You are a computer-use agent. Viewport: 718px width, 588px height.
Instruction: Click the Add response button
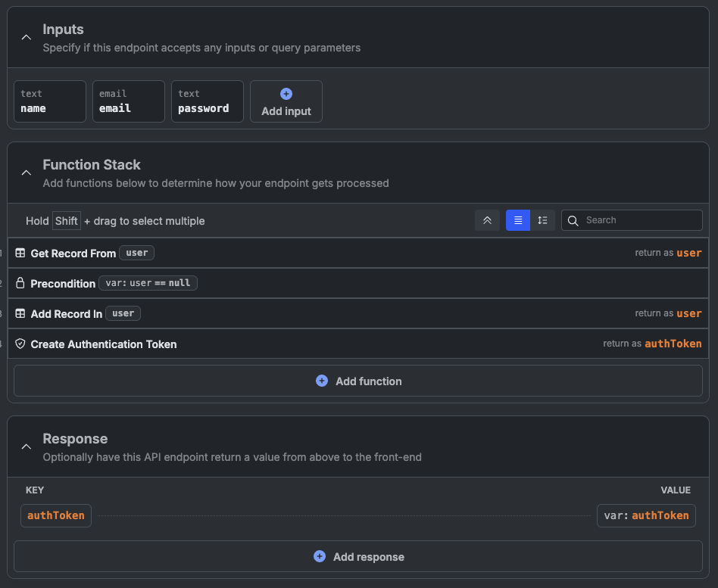point(358,556)
